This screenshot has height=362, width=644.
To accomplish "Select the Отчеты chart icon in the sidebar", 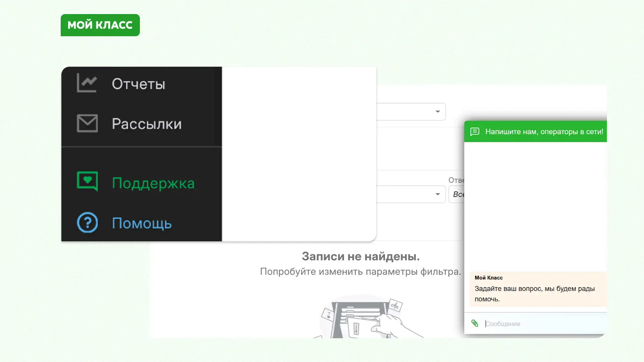I will [87, 83].
